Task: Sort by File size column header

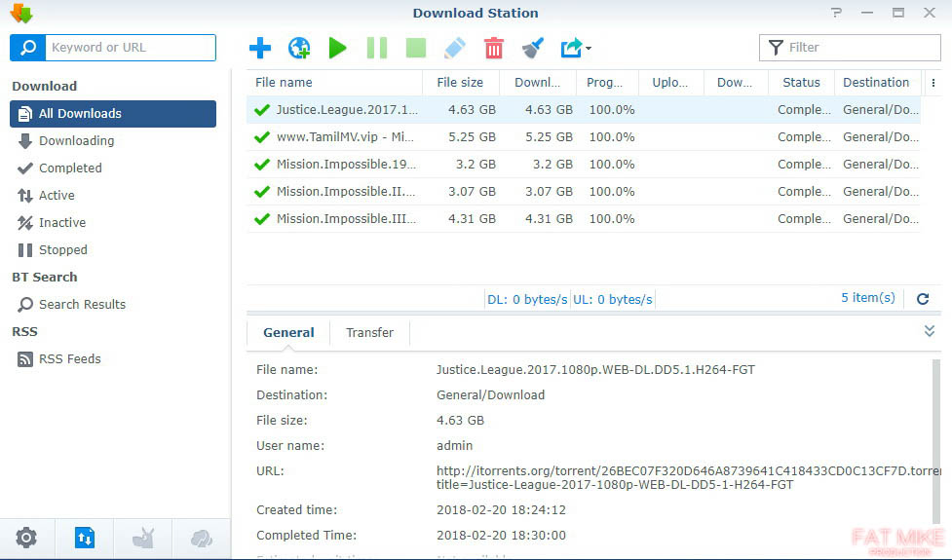Action: pyautogui.click(x=460, y=83)
